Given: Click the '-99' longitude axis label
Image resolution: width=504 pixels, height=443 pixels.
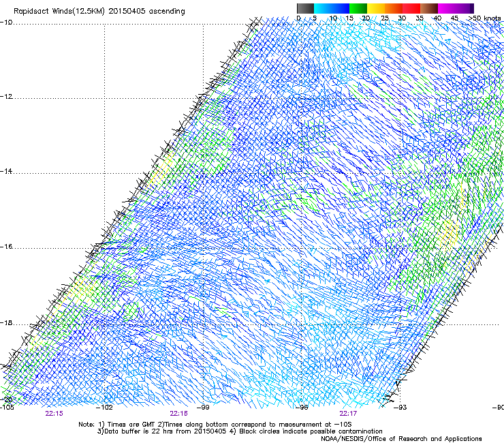Looking at the screenshot, I should click(x=203, y=408).
